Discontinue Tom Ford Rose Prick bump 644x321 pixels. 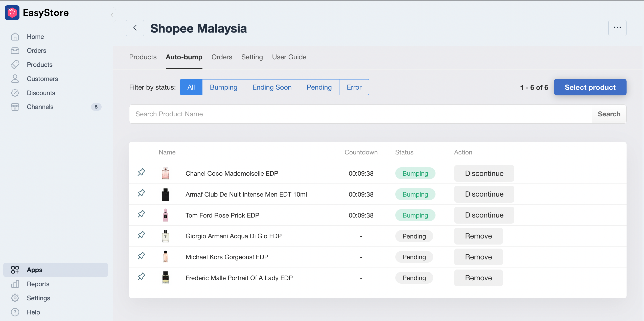tap(484, 215)
